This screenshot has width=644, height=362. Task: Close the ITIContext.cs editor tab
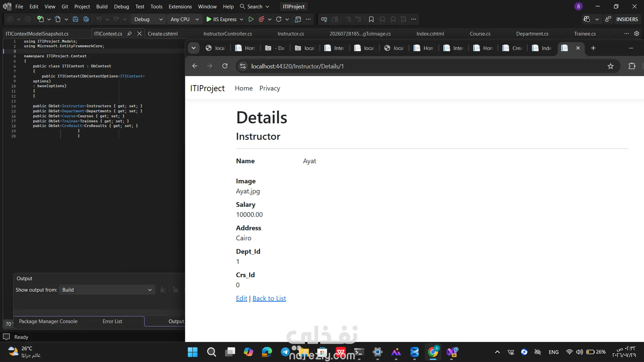point(140,34)
